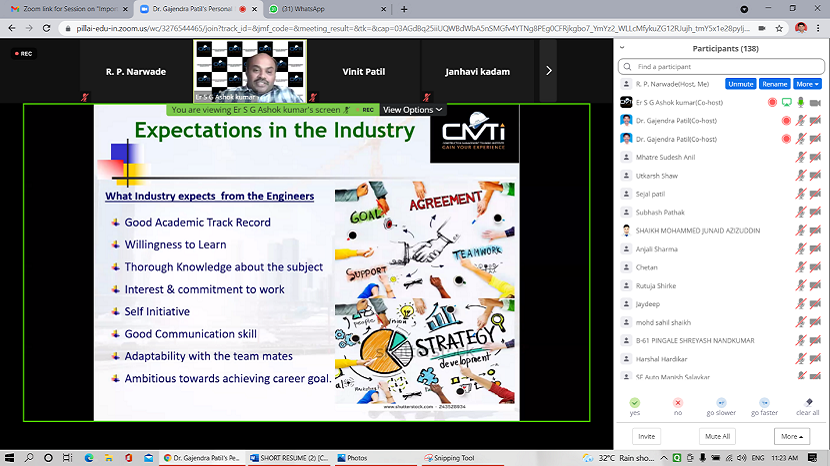Screen dimensions: 830x466
Task: Click Er S G Ashok kumar's green microphone icon
Action: pos(801,102)
